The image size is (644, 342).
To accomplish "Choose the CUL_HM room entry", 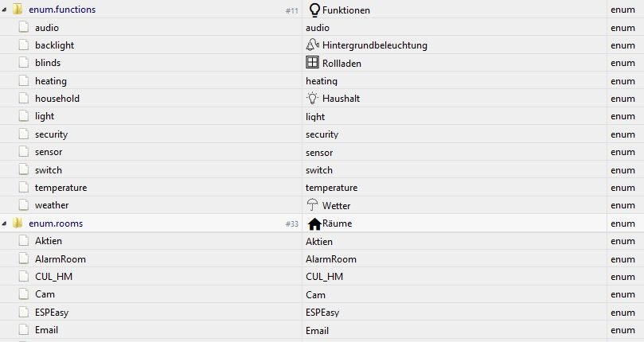I will click(x=53, y=277).
